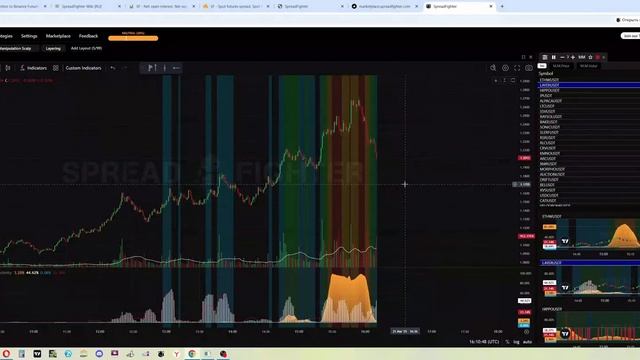Screen dimensions: 640x360
Task: Switch to the M.M Price tab
Action: (x=561, y=66)
